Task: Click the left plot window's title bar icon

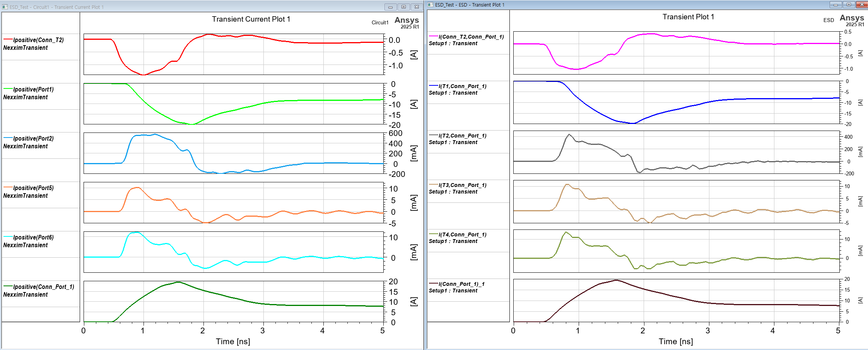Action: pos(5,7)
